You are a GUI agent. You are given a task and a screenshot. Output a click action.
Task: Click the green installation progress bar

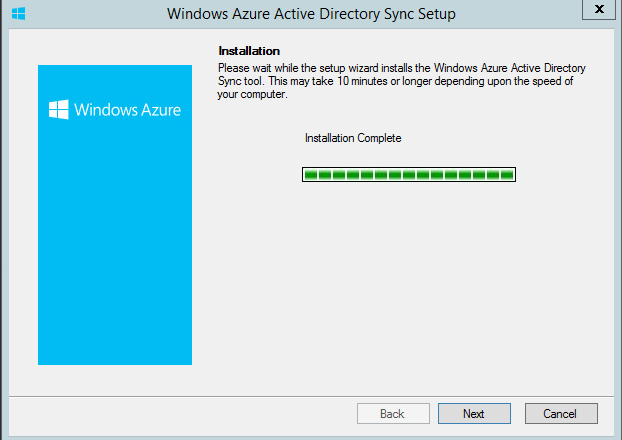pos(409,175)
